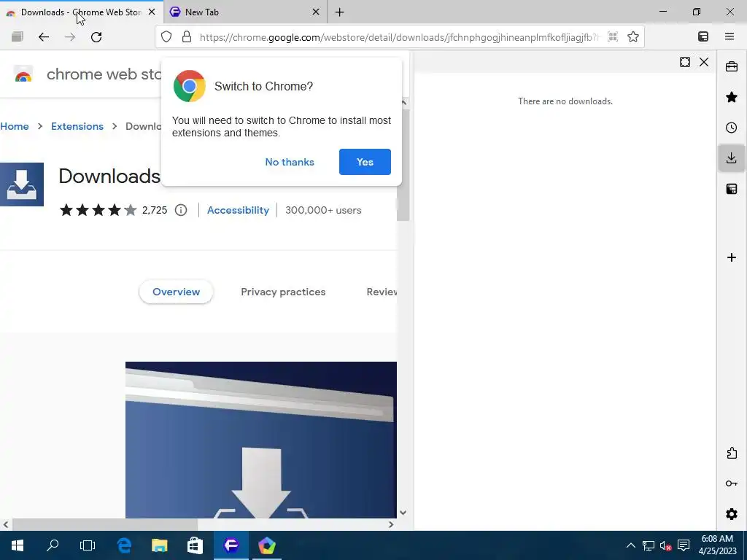
Task: Click the vertical scrollbar down arrow
Action: [403, 513]
